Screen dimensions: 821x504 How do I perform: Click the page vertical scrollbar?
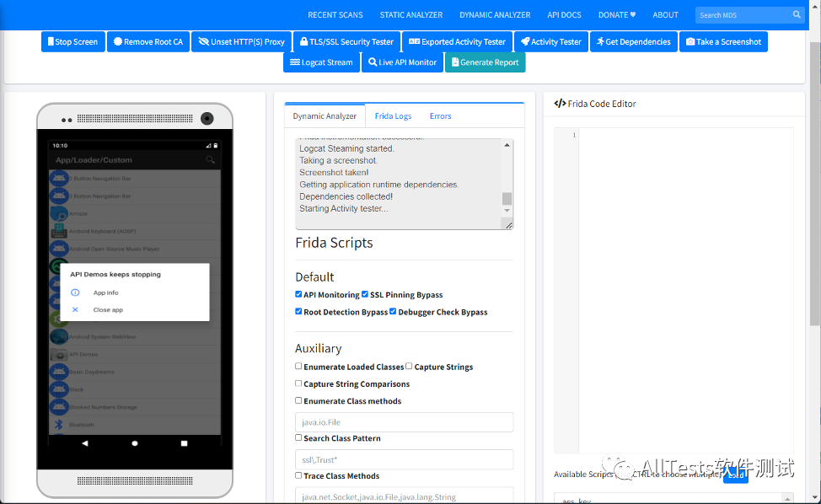tap(815, 183)
